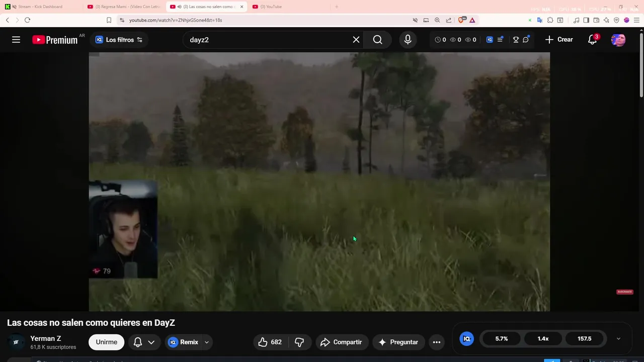Open Brave Rewards triangle icon

coord(472,20)
